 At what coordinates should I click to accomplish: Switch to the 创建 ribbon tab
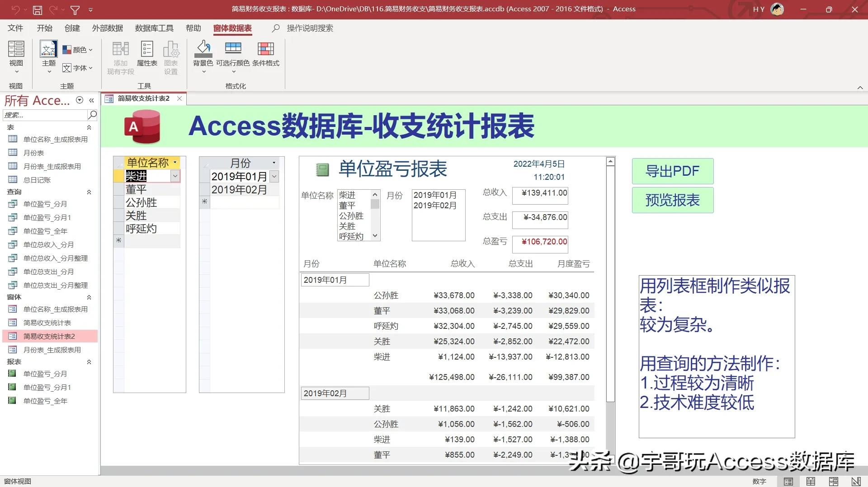pyautogui.click(x=72, y=28)
